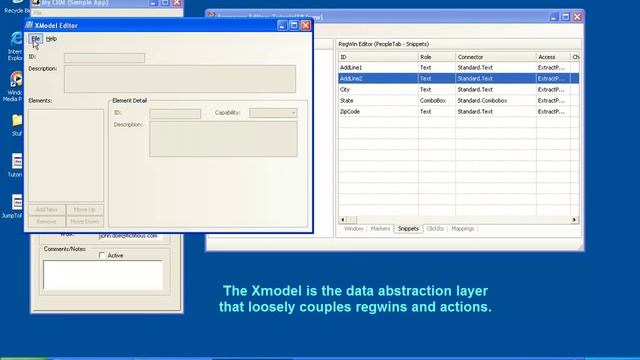
Task: Close the XModel Editor window
Action: coord(306,25)
